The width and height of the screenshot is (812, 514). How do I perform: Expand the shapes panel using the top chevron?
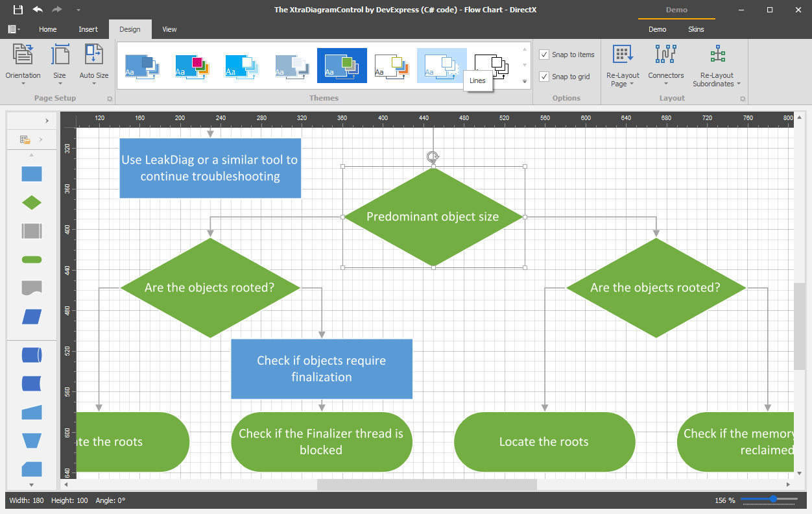click(47, 121)
